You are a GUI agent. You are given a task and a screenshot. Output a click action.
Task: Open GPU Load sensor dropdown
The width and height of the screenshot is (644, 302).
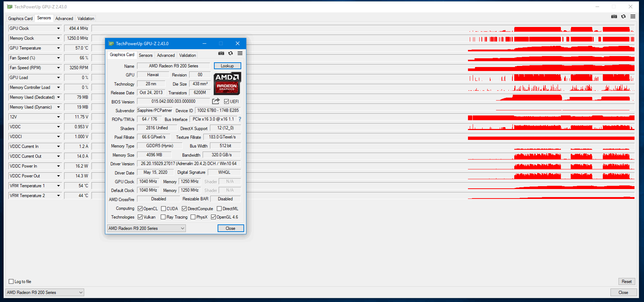click(x=58, y=78)
